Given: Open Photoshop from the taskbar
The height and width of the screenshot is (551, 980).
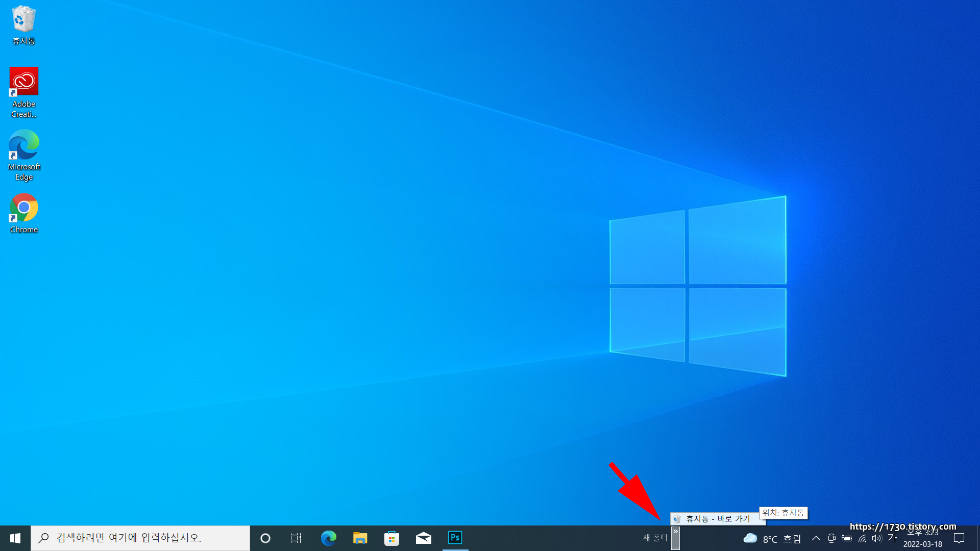Looking at the screenshot, I should [455, 538].
